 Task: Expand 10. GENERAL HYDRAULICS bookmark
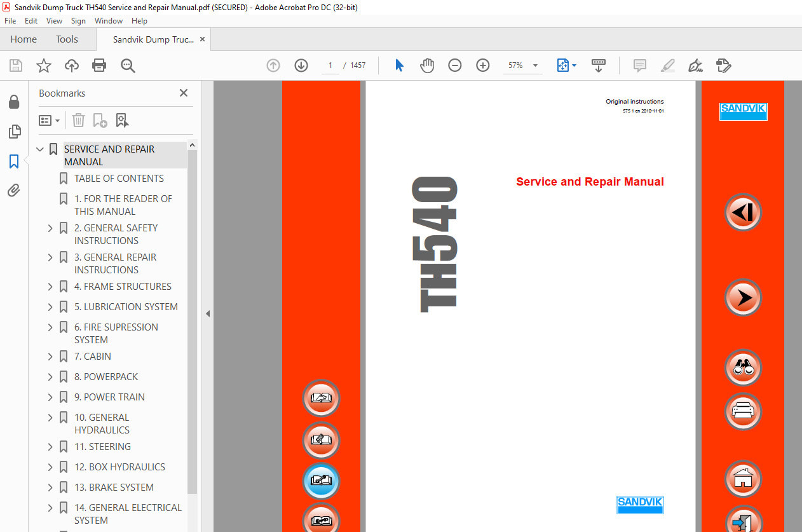tap(50, 417)
